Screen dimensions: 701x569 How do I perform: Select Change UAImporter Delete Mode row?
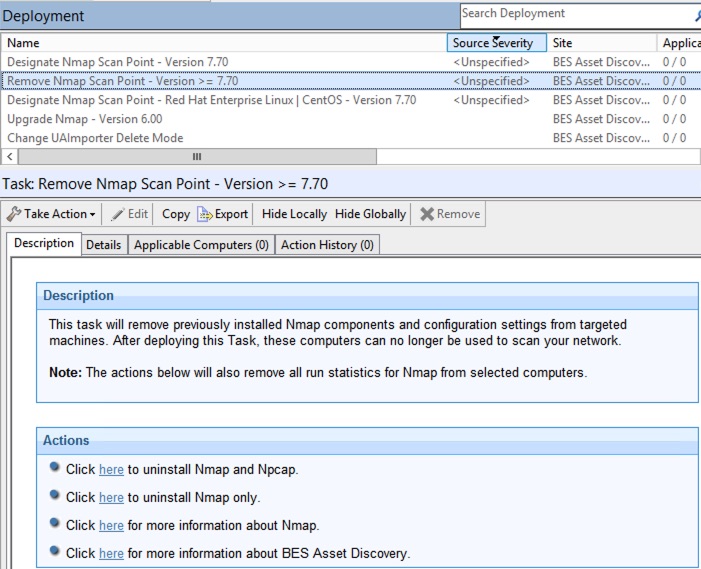pyautogui.click(x=350, y=138)
